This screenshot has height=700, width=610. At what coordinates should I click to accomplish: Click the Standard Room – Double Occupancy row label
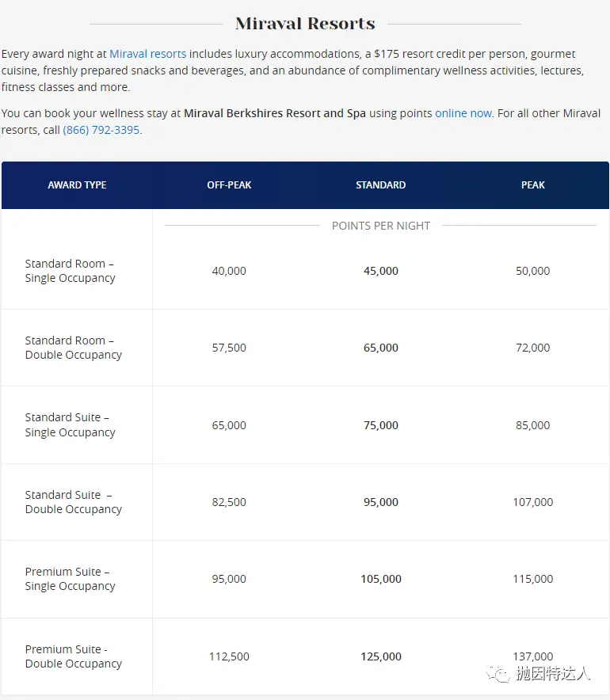73,348
